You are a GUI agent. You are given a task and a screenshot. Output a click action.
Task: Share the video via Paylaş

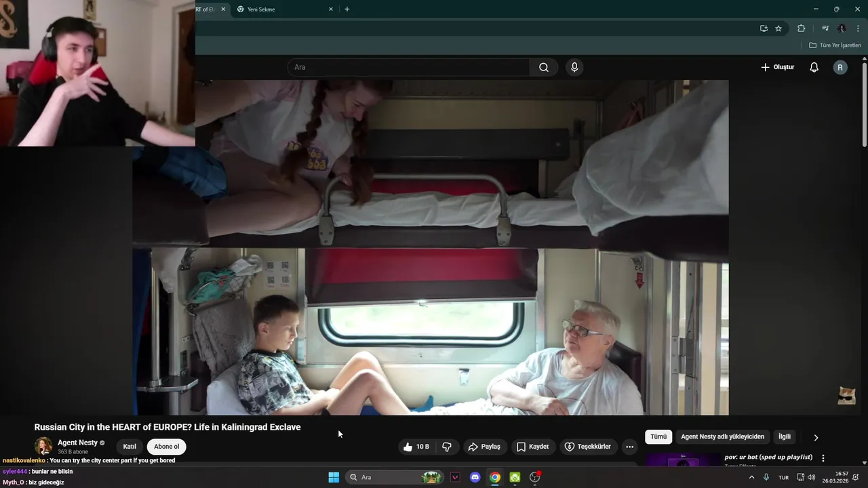tap(484, 447)
